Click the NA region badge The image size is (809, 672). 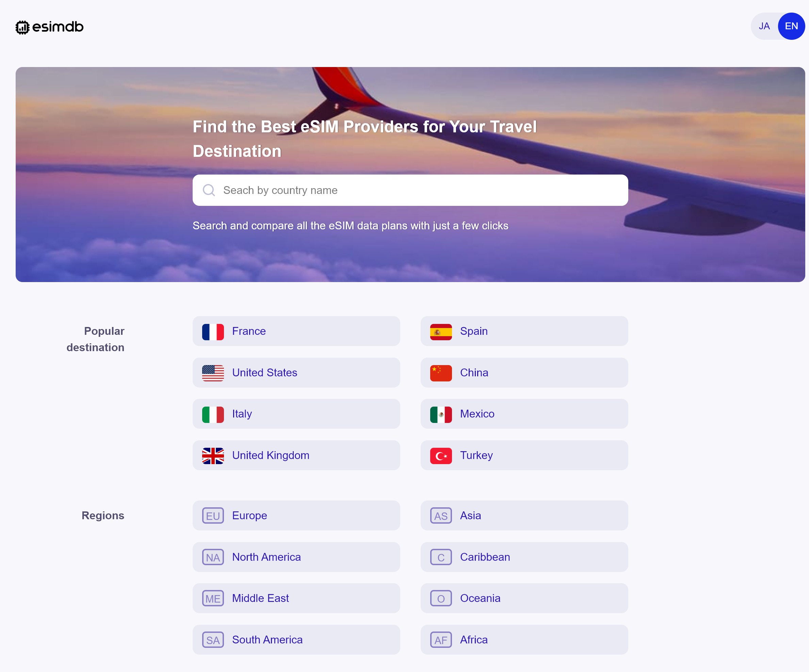[x=213, y=557]
